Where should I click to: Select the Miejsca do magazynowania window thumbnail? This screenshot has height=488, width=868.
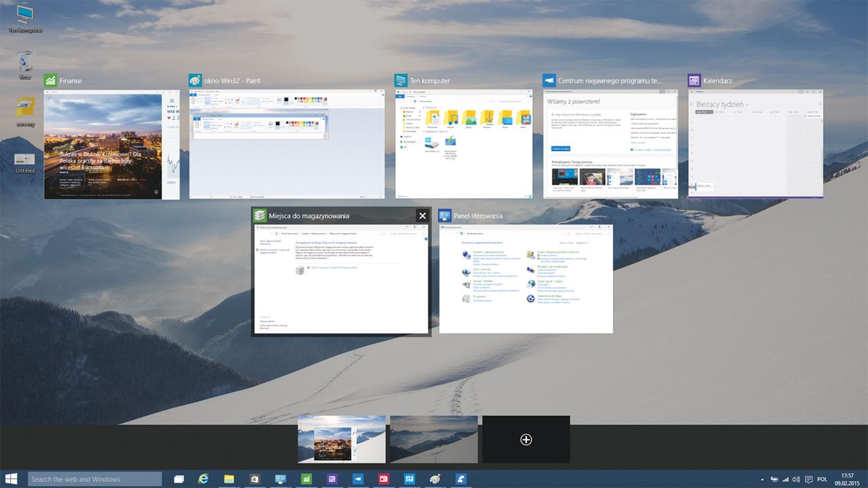point(341,279)
